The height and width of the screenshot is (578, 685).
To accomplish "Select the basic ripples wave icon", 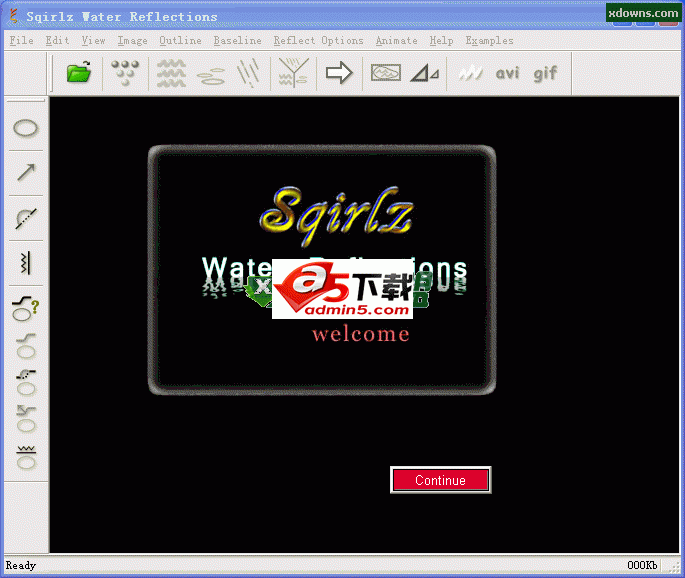I will tap(171, 73).
